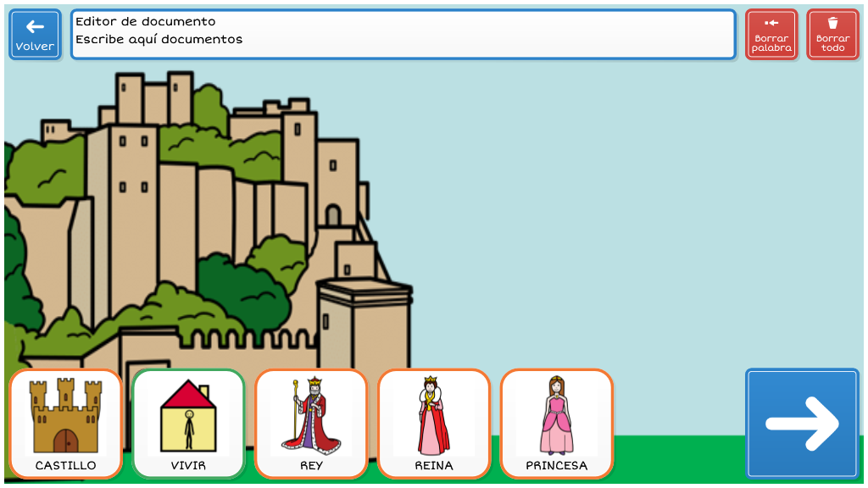868x488 pixels.
Task: Select the princess pictogram in pink dress
Action: tap(556, 417)
